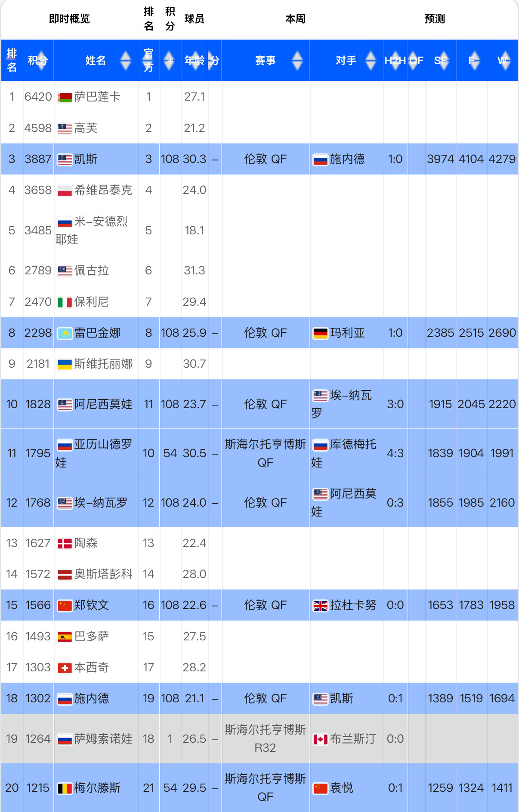The height and width of the screenshot is (812, 519).
Task: Open opponent 拉杜卡努 in row 15
Action: coord(353,605)
